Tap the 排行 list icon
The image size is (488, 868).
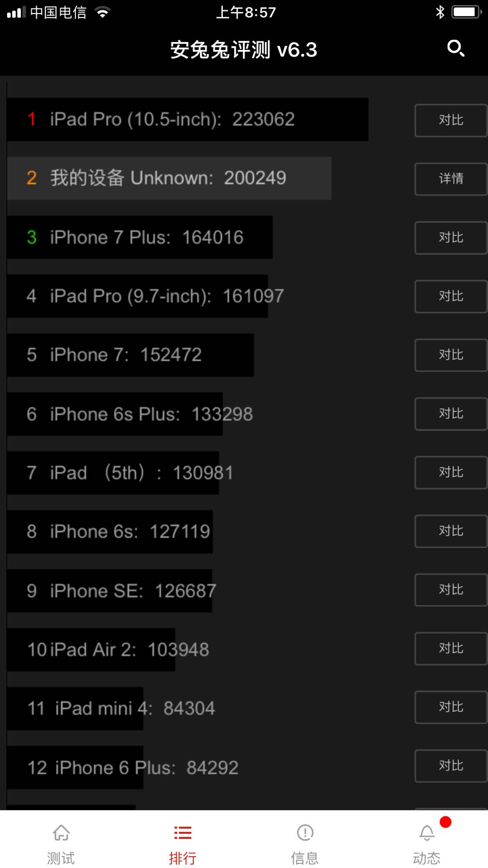(x=183, y=832)
